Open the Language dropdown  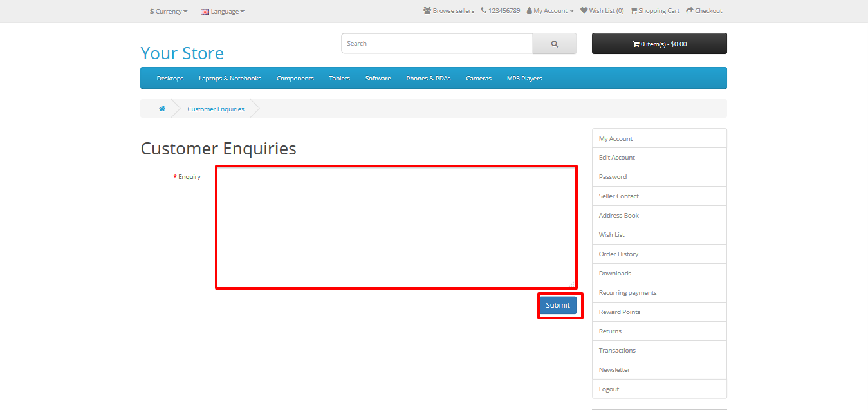[223, 11]
